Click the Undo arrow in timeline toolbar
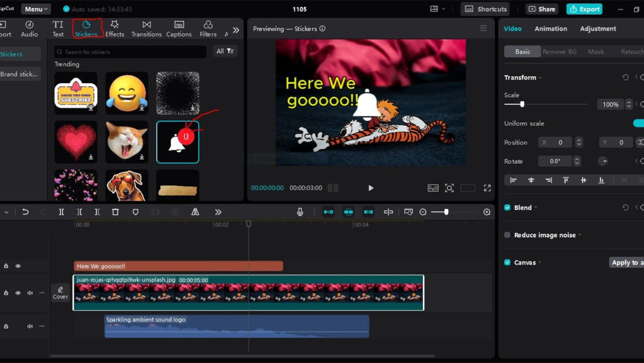The image size is (644, 363). click(x=26, y=212)
